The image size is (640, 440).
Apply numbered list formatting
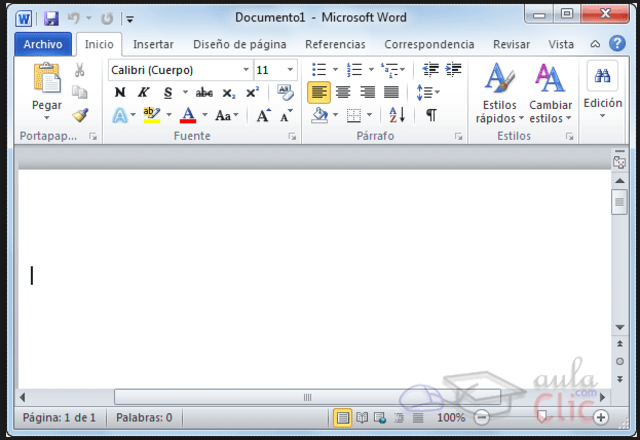[x=354, y=70]
